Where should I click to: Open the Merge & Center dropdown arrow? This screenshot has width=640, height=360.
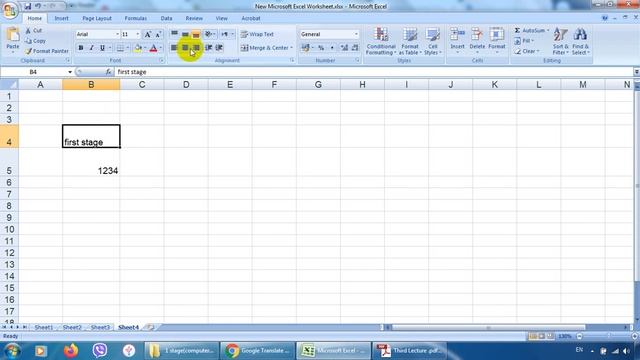pos(291,48)
